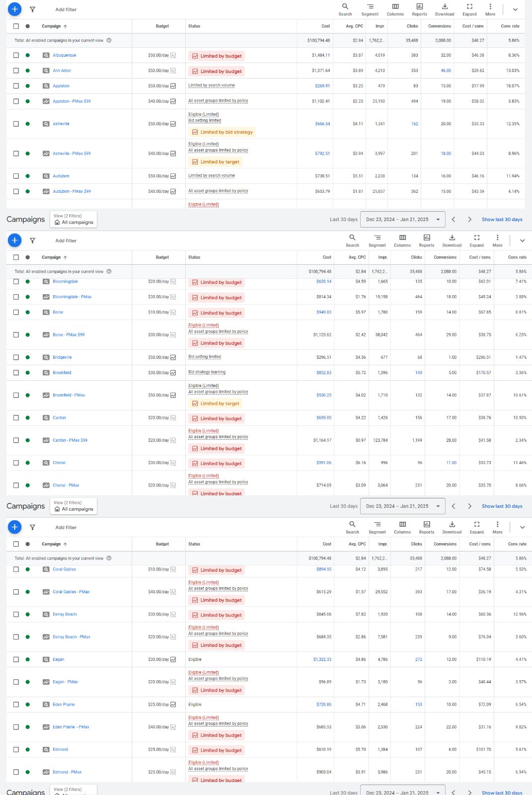Viewport: 532px width, 795px height.
Task: Click the budget chart icon in the Eden Prairie row
Action: (173, 705)
